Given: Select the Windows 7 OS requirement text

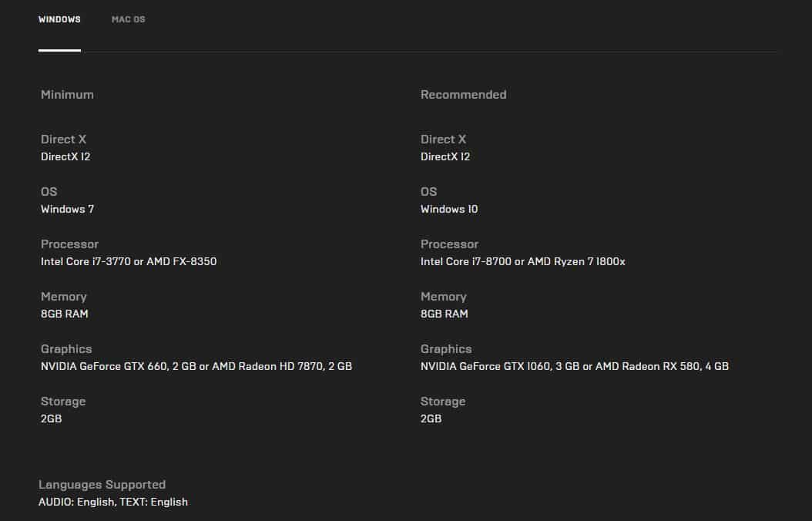Looking at the screenshot, I should pyautogui.click(x=67, y=209).
